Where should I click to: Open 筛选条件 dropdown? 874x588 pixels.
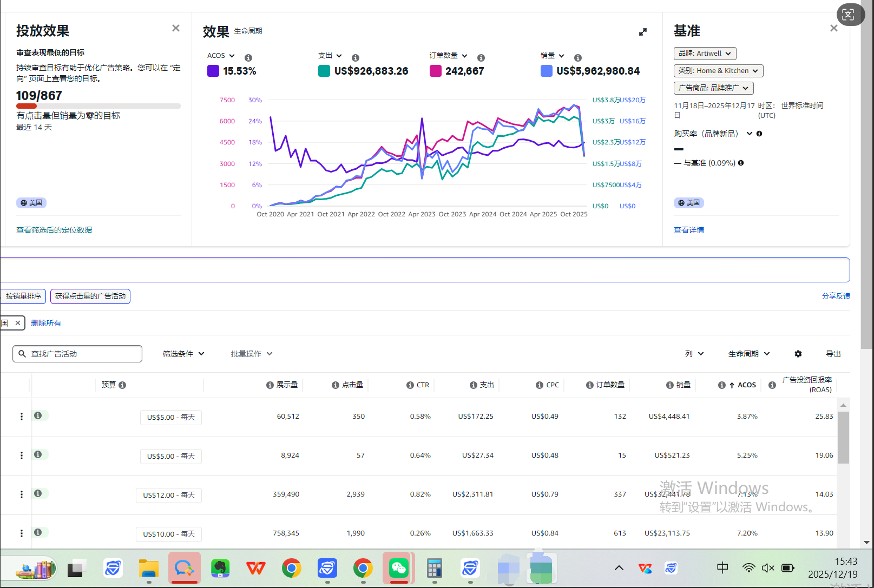click(183, 354)
